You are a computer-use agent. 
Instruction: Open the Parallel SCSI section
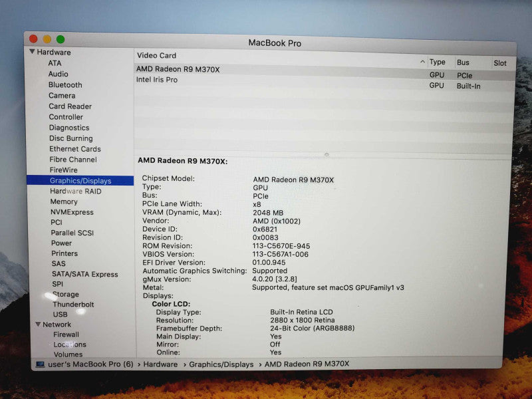[x=72, y=233]
